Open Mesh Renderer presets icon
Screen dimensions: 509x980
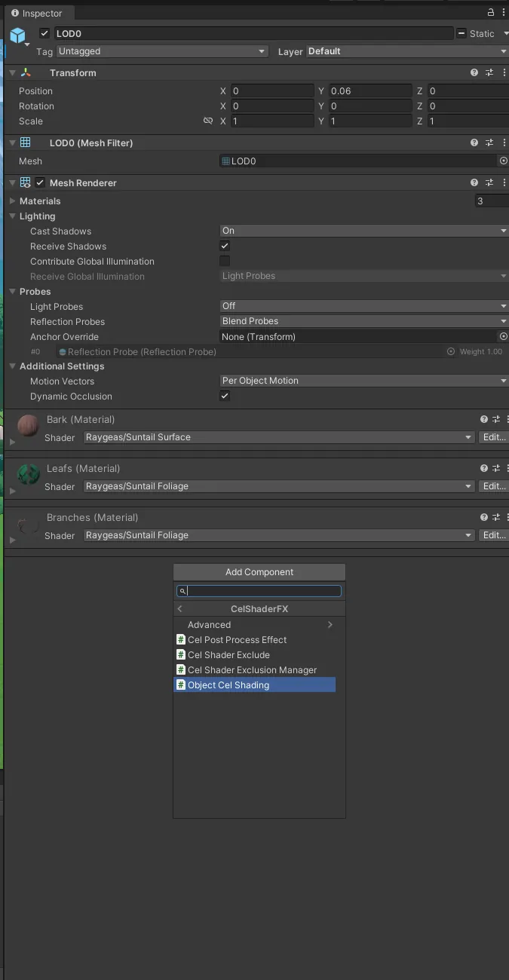point(489,182)
